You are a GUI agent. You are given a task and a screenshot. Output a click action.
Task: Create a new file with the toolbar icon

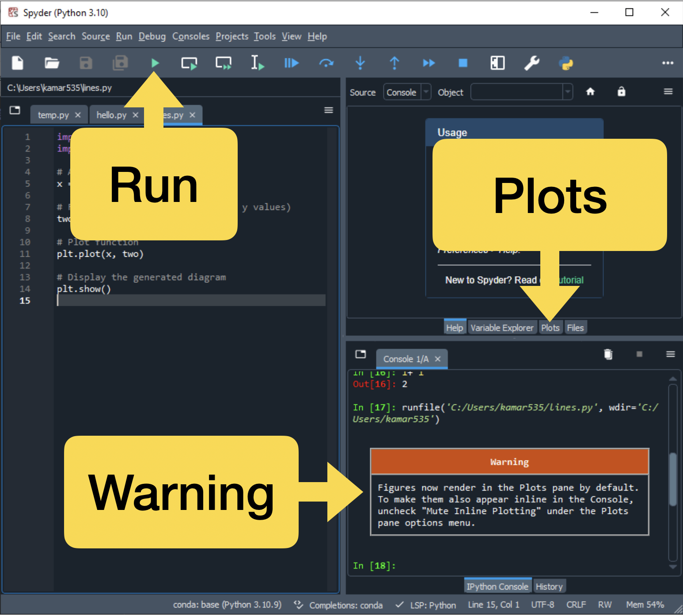18,63
